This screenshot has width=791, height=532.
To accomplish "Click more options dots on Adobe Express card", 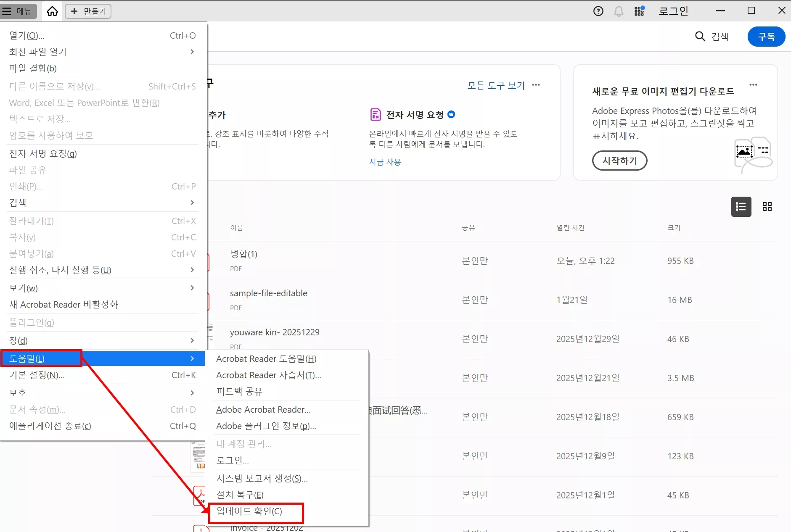I will coord(753,84).
